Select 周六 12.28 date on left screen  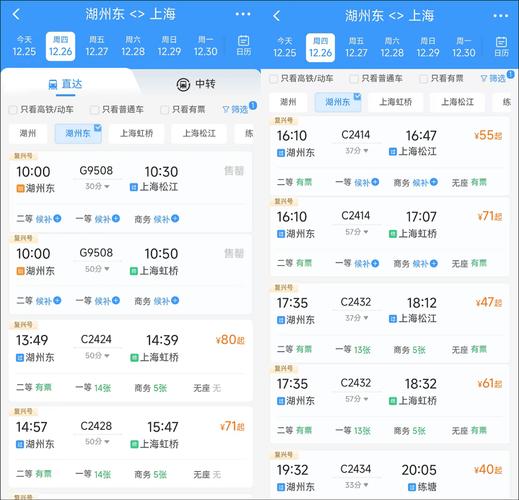(x=133, y=46)
